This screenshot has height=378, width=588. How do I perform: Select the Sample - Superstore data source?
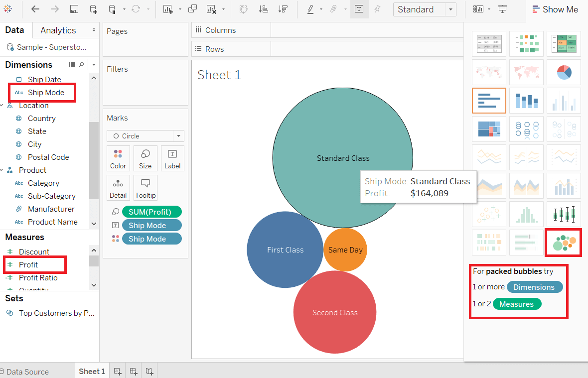[x=47, y=47]
